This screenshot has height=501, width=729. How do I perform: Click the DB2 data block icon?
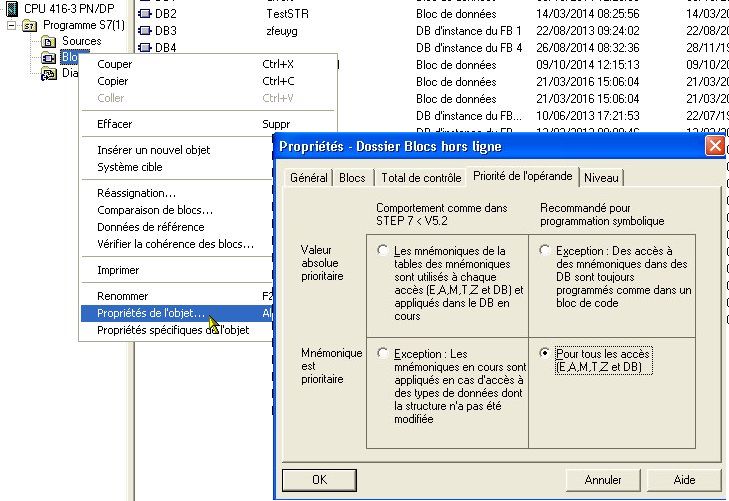(144, 14)
